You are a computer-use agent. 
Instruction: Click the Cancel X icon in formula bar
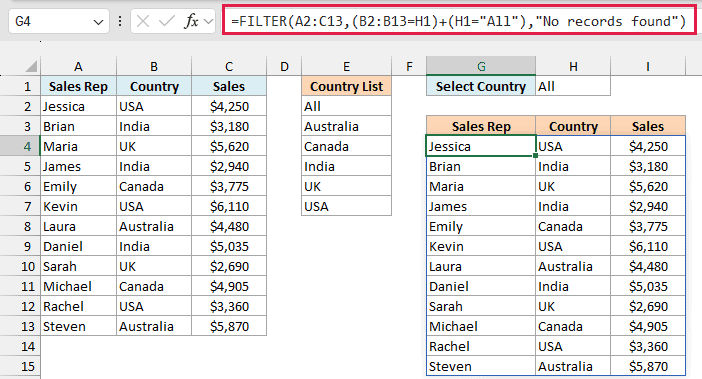(x=143, y=21)
